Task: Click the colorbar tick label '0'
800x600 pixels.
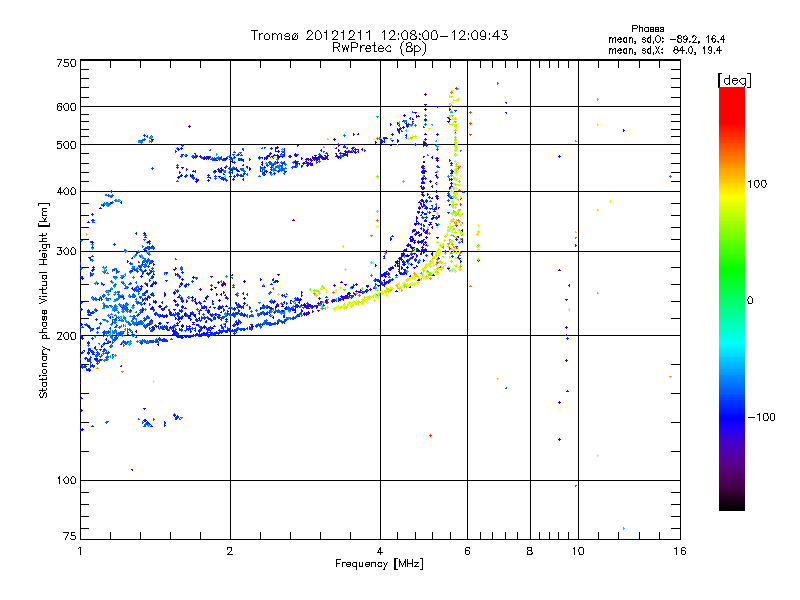Action: (750, 301)
